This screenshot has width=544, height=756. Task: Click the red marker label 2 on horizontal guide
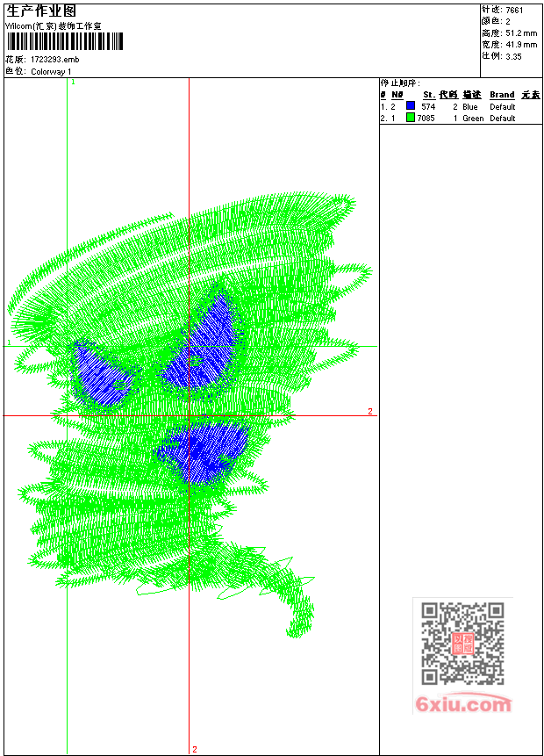[370, 411]
